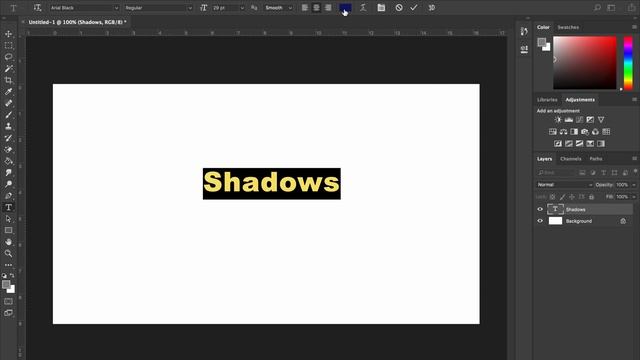Viewport: 640px width, 360px height.
Task: Select the Eraser tool
Action: (9, 149)
